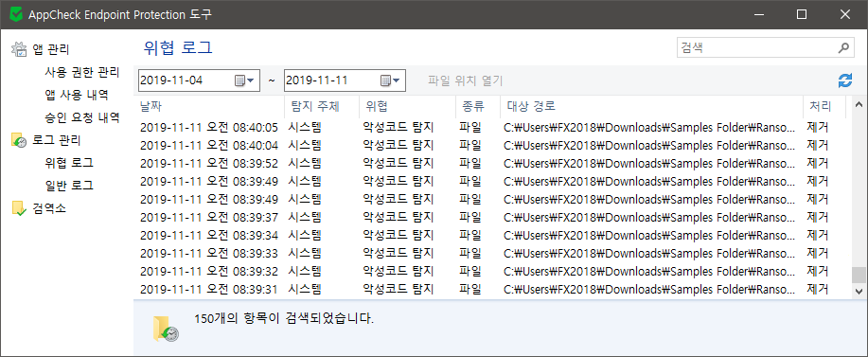Click the scrollbar up arrow
Image resolution: width=868 pixels, height=357 pixels.
click(x=859, y=104)
